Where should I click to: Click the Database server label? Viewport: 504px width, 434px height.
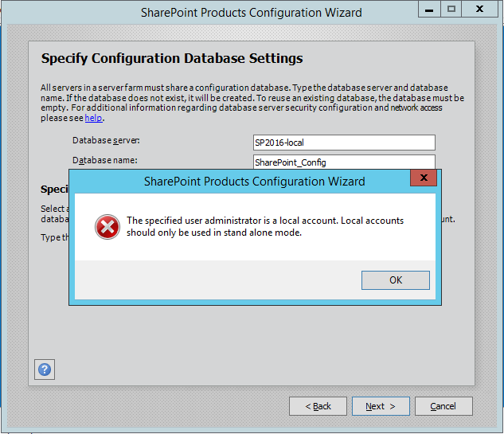[x=106, y=140]
